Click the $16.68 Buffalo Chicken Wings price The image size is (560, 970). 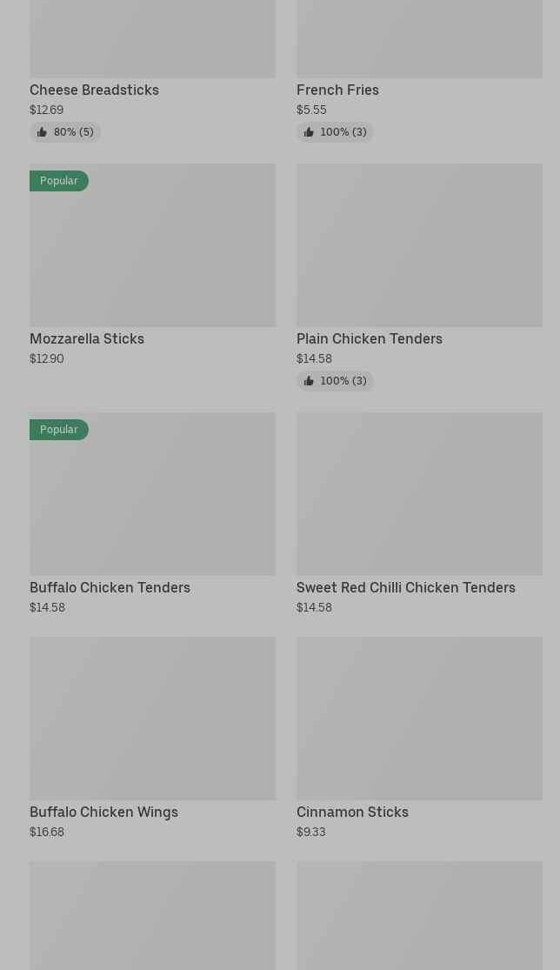coord(47,833)
